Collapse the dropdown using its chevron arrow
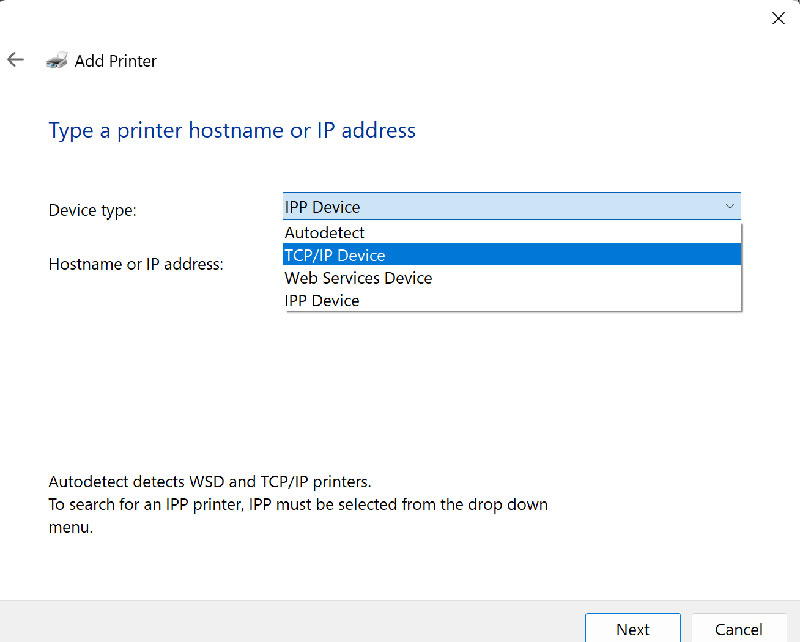Viewport: 800px width, 642px height. [729, 207]
